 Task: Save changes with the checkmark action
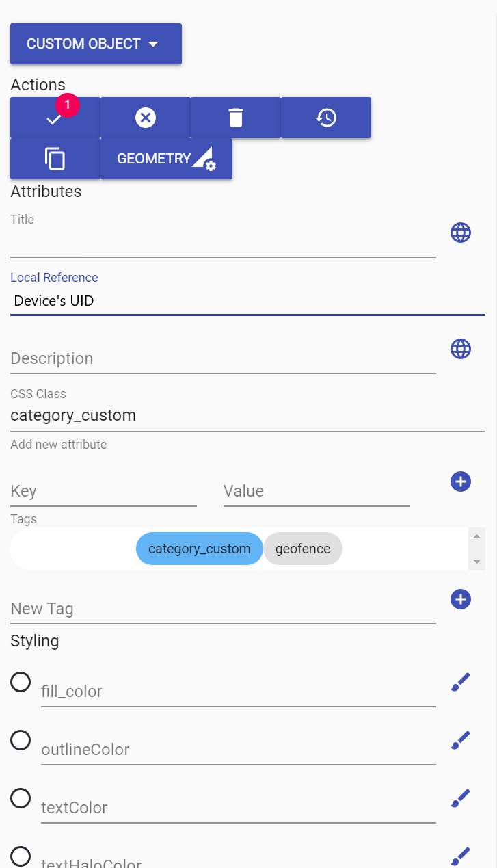pyautogui.click(x=55, y=117)
